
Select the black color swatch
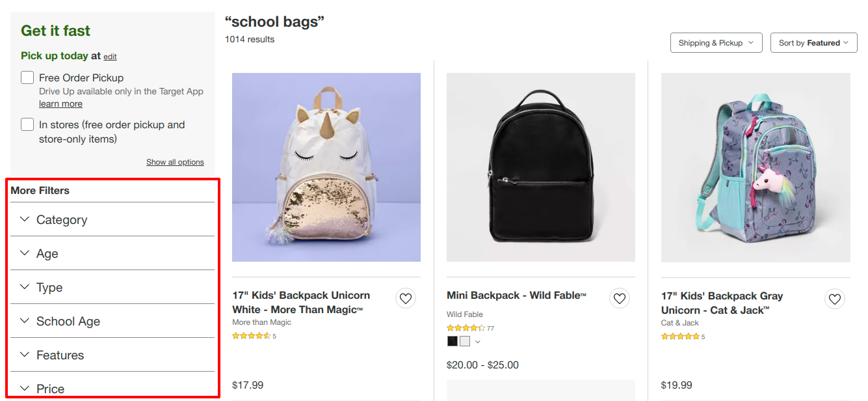tap(453, 341)
